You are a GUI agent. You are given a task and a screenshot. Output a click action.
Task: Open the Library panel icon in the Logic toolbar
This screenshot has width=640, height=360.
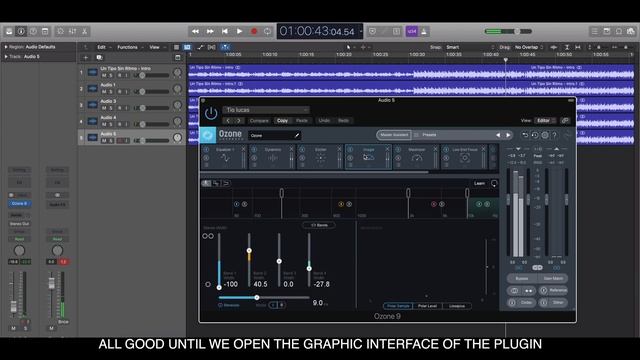[9, 31]
